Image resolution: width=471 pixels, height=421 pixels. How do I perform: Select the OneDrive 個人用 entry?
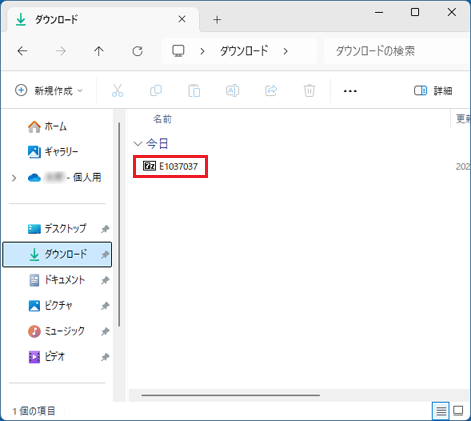click(65, 178)
